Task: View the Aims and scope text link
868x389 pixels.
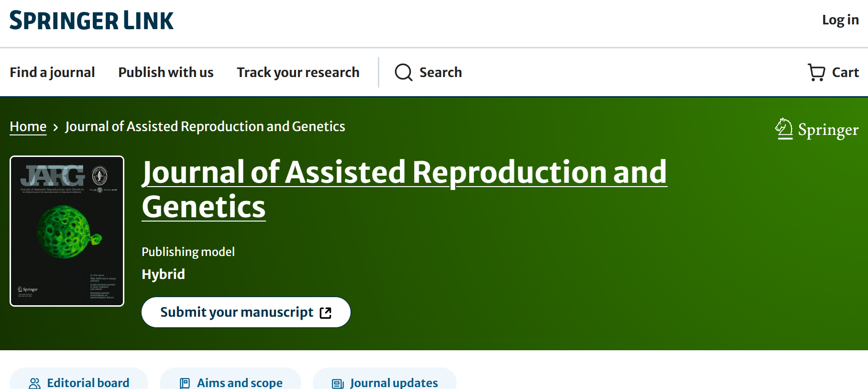Action: click(x=240, y=383)
